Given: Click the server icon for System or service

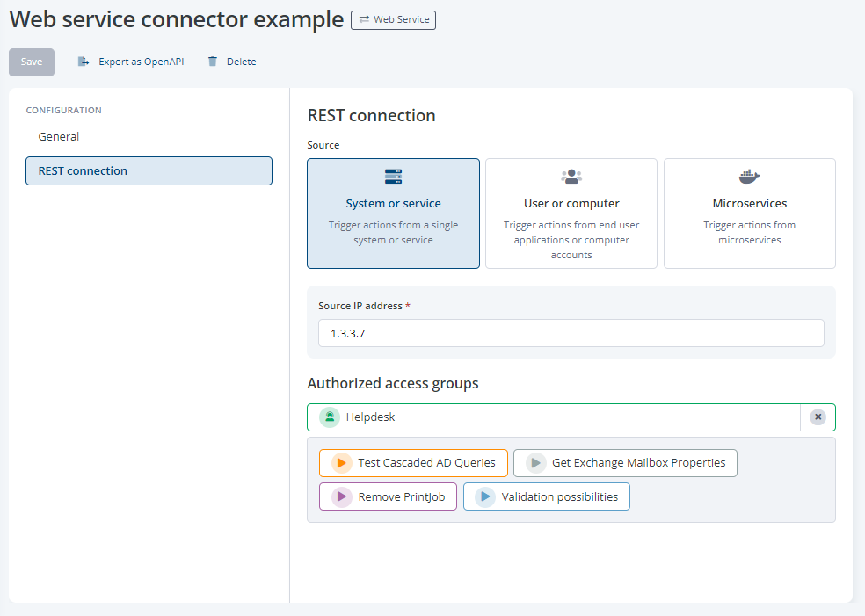Looking at the screenshot, I should 393,177.
